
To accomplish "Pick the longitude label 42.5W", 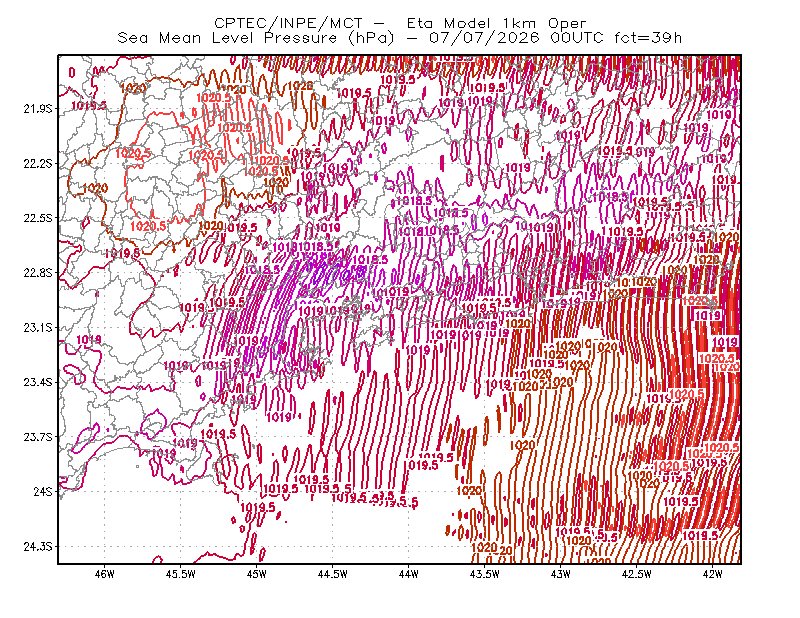I will point(637,574).
